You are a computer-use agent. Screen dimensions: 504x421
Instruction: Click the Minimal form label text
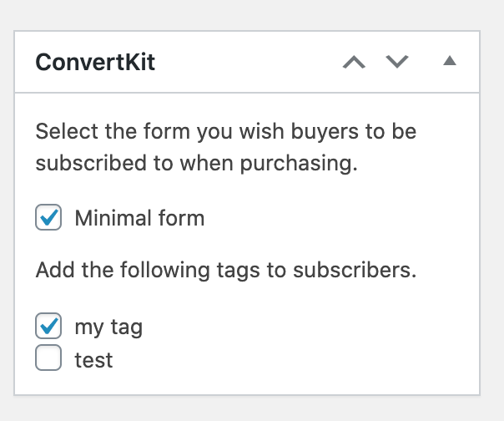139,219
